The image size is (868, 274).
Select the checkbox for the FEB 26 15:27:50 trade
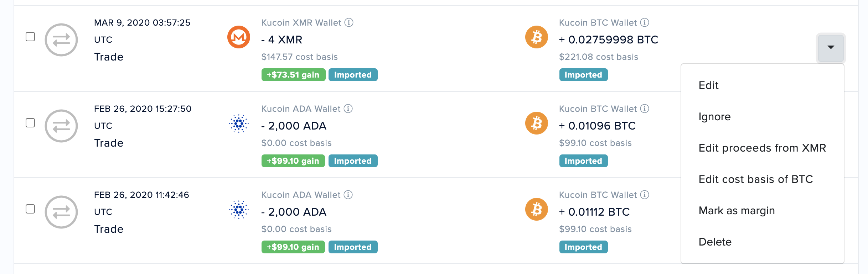(30, 123)
